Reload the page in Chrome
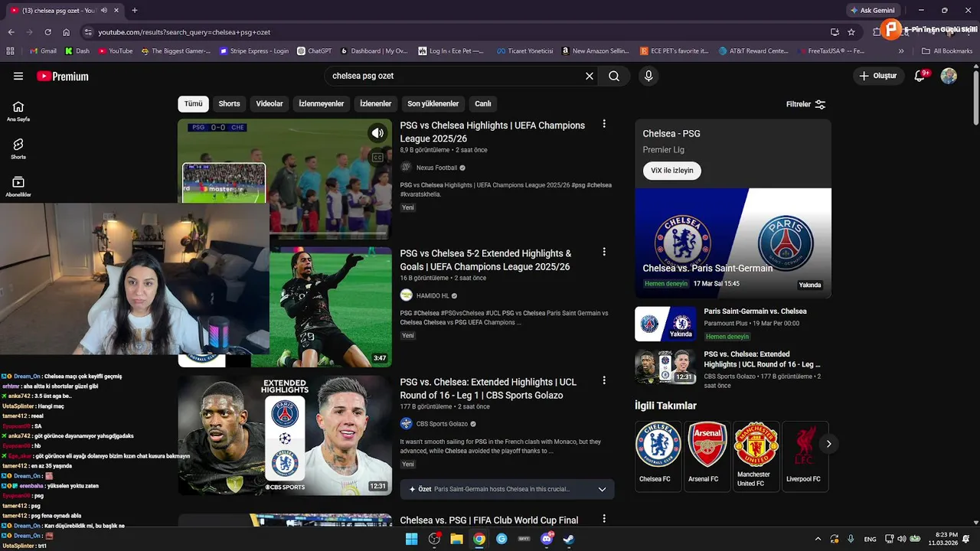The height and width of the screenshot is (551, 980). [47, 32]
